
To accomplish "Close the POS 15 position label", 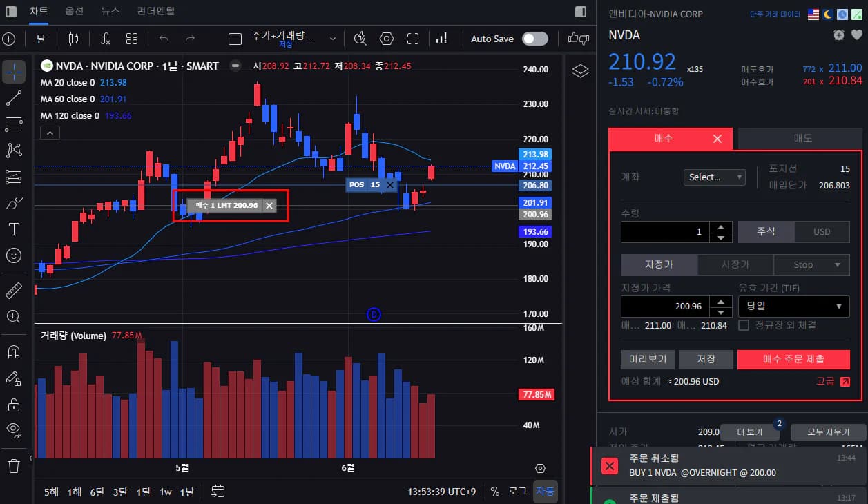I will click(390, 185).
